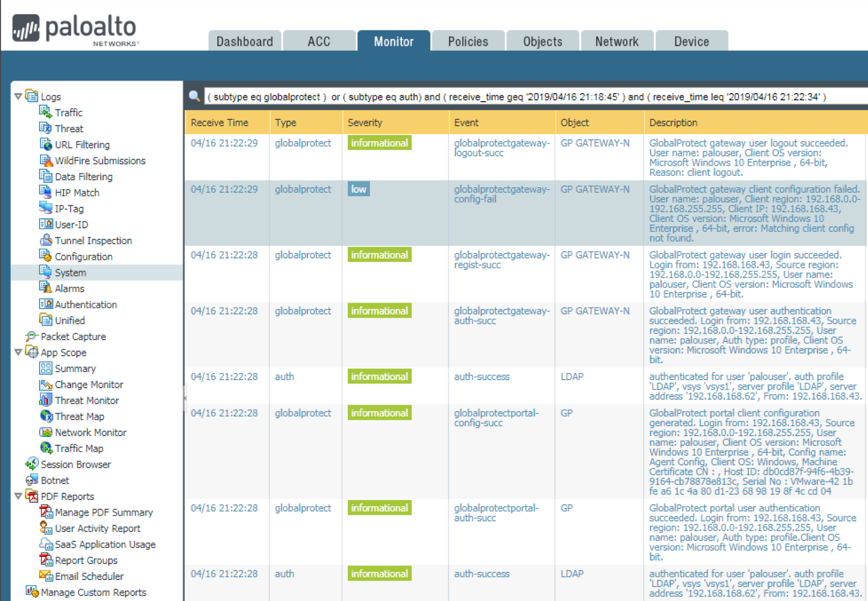This screenshot has width=868, height=601.
Task: Select the Threat Map globe icon
Action: [x=46, y=416]
